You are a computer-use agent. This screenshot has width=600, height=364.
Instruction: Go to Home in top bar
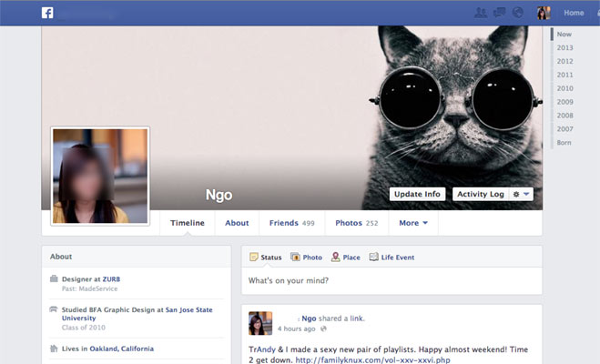[574, 13]
